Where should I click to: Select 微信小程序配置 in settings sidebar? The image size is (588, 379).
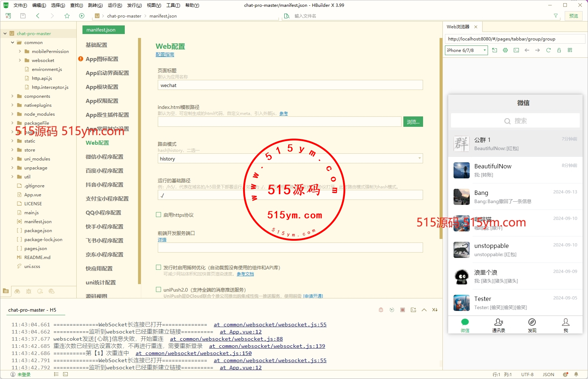coord(104,157)
